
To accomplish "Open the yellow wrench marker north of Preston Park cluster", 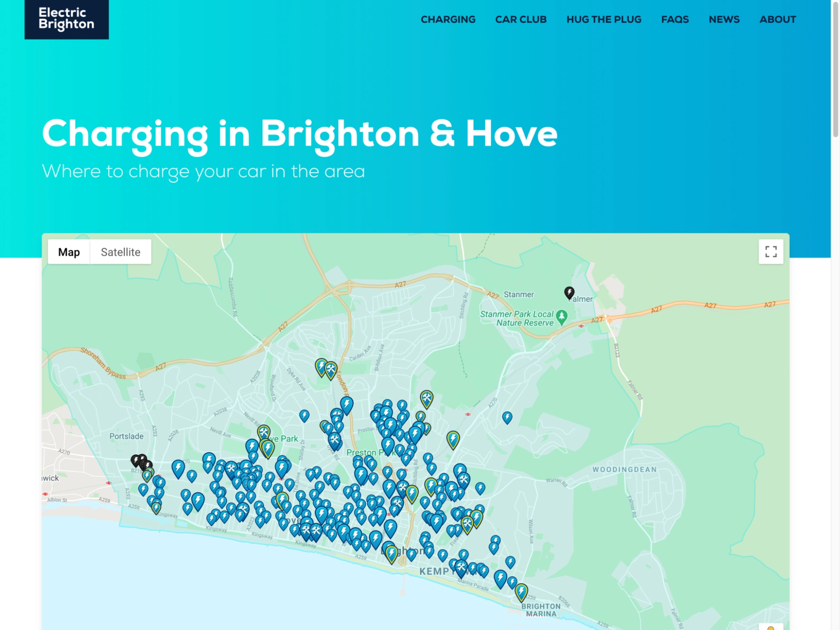I will (x=426, y=399).
